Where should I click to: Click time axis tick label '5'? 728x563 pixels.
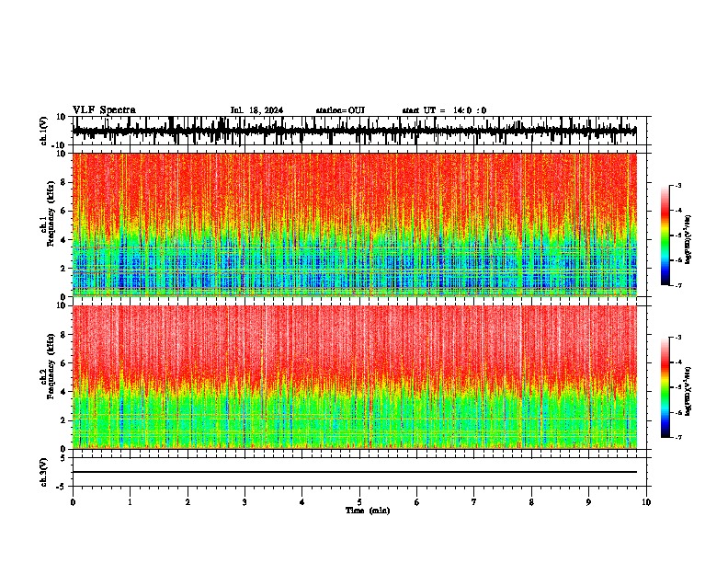pyautogui.click(x=359, y=502)
